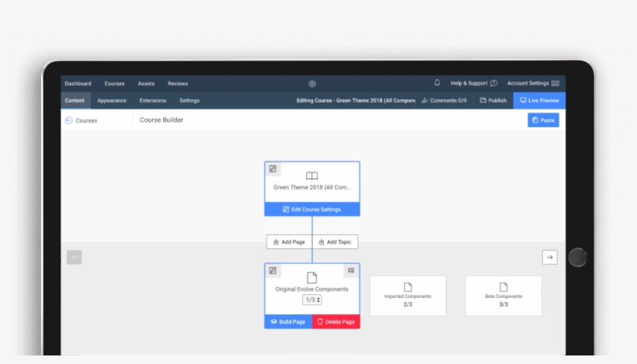Open the Assets menu item
The image size is (637, 364).
tap(146, 84)
